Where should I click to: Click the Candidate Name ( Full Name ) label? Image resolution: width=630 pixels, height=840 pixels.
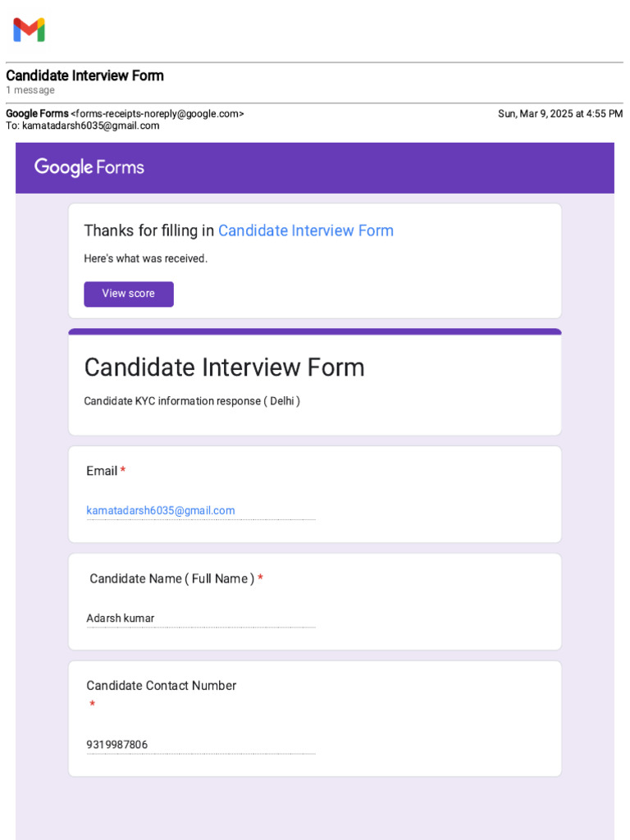(171, 578)
